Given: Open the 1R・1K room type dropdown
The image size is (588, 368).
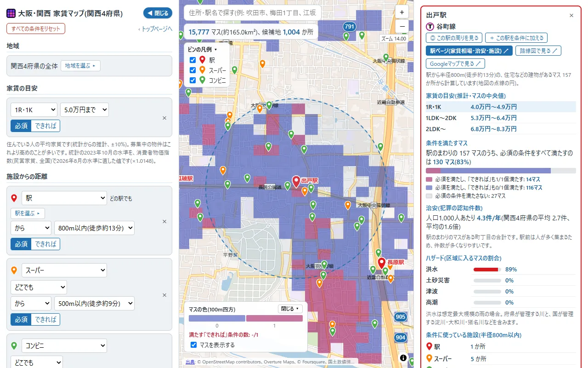Looking at the screenshot, I should [x=34, y=109].
